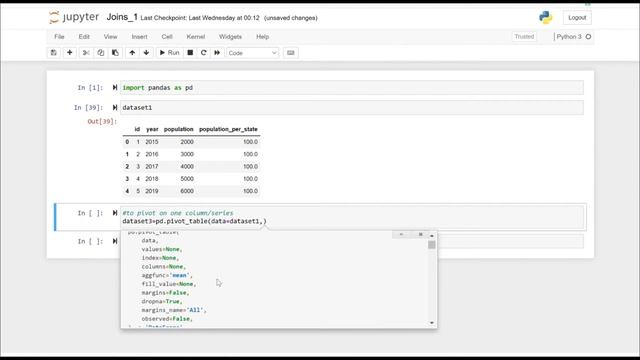Screen dimensions: 640x360
Task: Rename notebook title Joins_1
Action: [122, 17]
